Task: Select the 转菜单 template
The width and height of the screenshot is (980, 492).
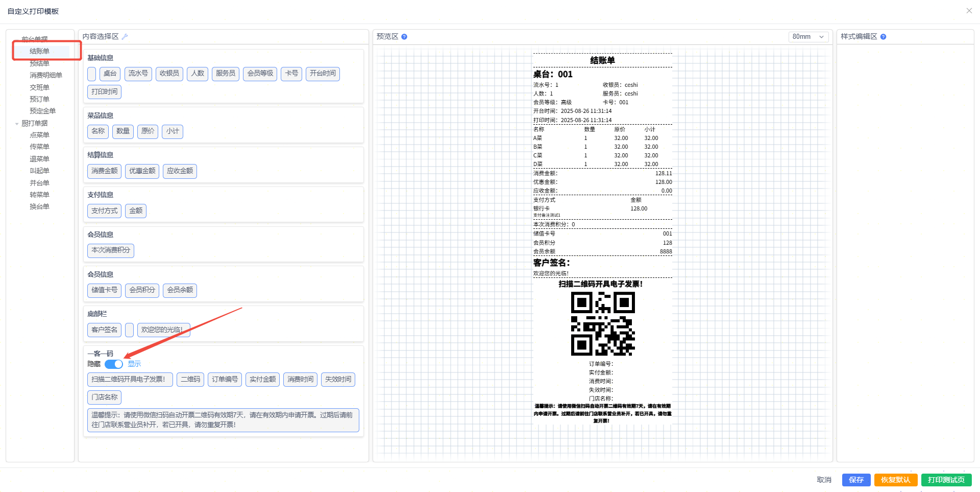Action: [x=39, y=195]
